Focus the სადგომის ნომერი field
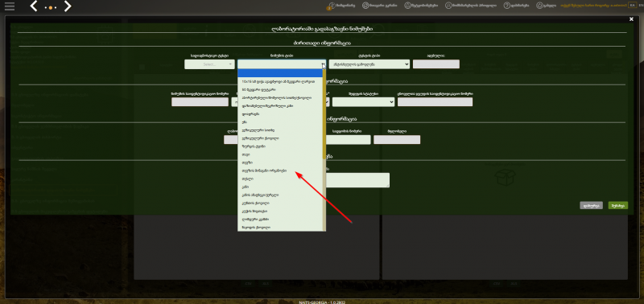644x304 pixels. coord(349,140)
